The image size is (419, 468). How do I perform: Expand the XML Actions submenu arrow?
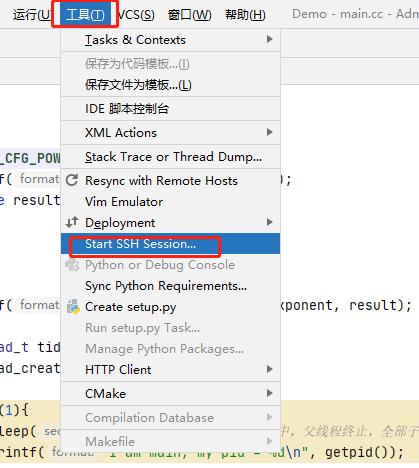[x=270, y=132]
